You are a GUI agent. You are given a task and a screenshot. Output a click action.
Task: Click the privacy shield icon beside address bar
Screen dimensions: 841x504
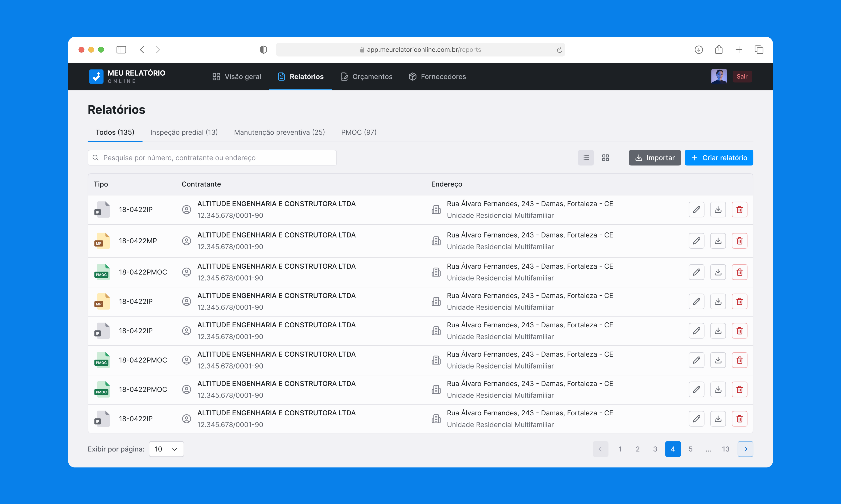pyautogui.click(x=263, y=50)
